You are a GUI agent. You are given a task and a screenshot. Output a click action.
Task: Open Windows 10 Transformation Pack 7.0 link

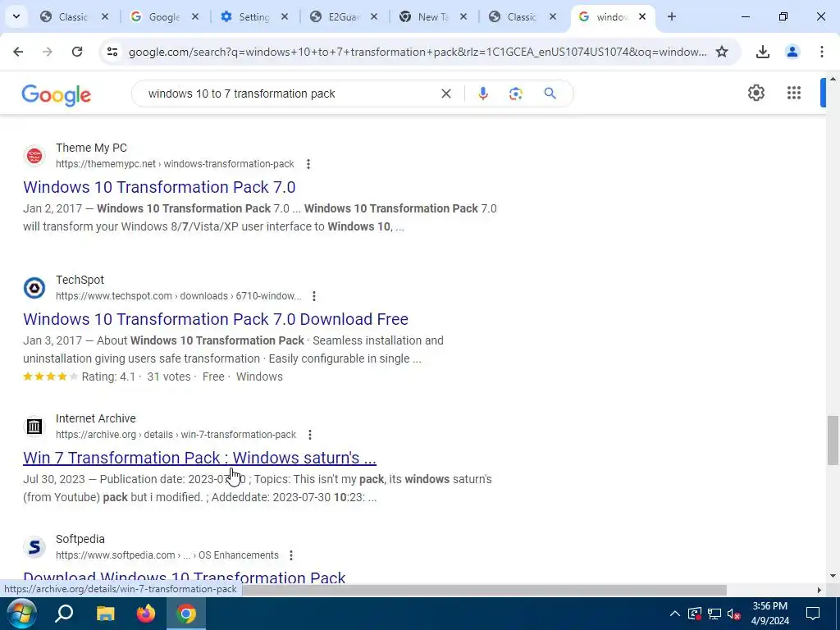click(x=159, y=187)
